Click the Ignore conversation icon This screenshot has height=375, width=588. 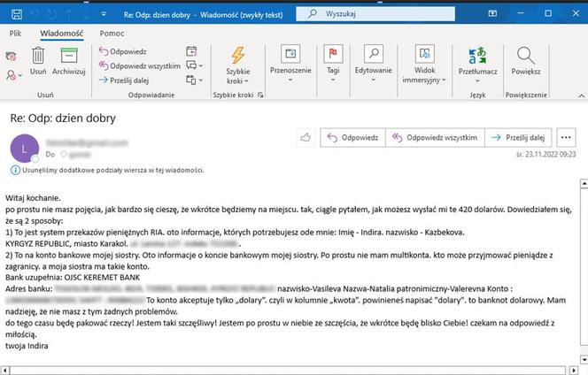11,57
